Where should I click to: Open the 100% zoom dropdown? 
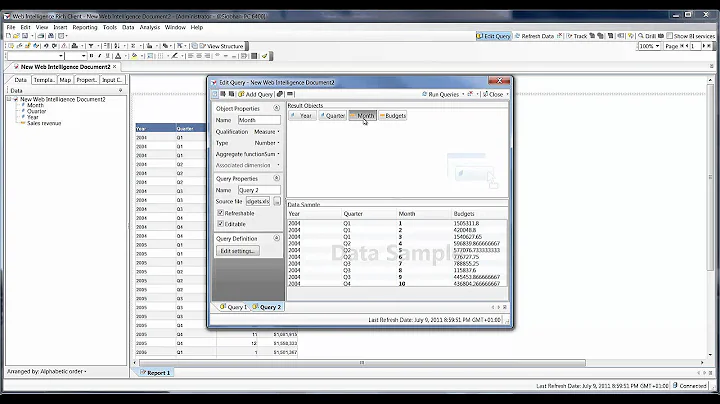pos(658,46)
